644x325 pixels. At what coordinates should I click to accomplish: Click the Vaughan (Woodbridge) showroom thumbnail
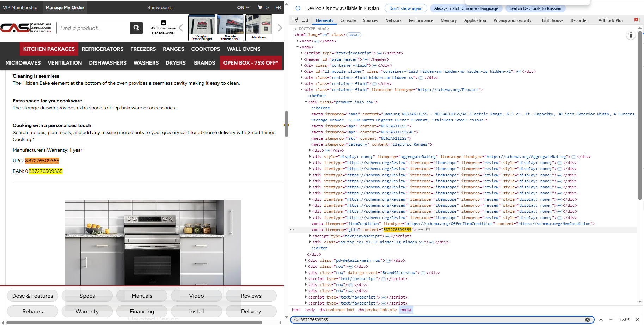tap(202, 28)
